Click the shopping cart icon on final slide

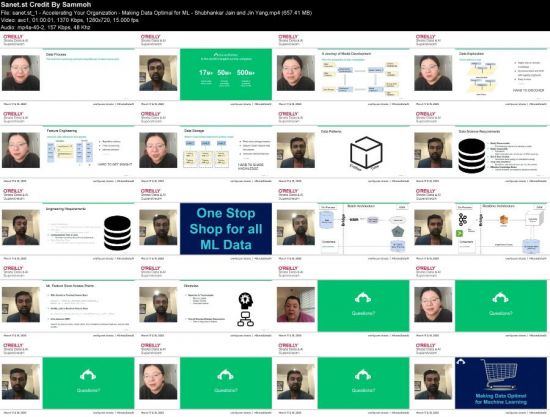coord(501,374)
